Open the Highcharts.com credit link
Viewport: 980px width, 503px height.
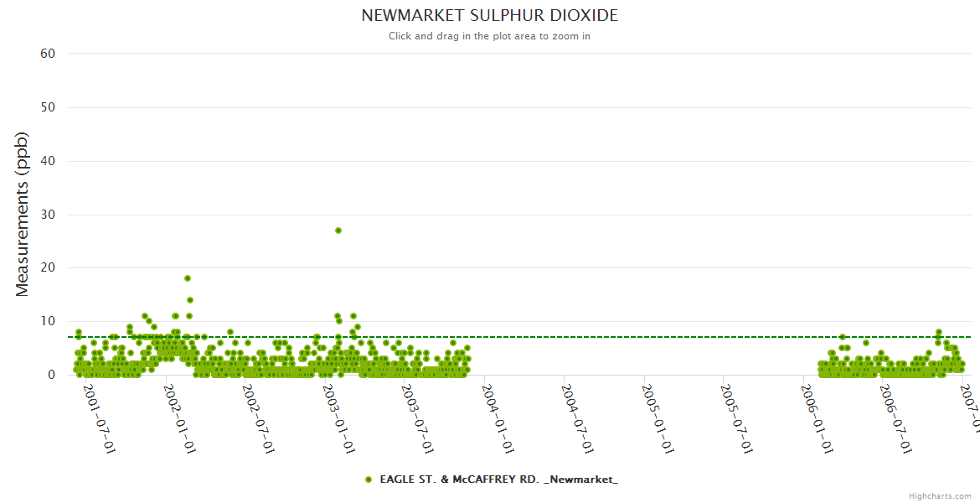(940, 495)
